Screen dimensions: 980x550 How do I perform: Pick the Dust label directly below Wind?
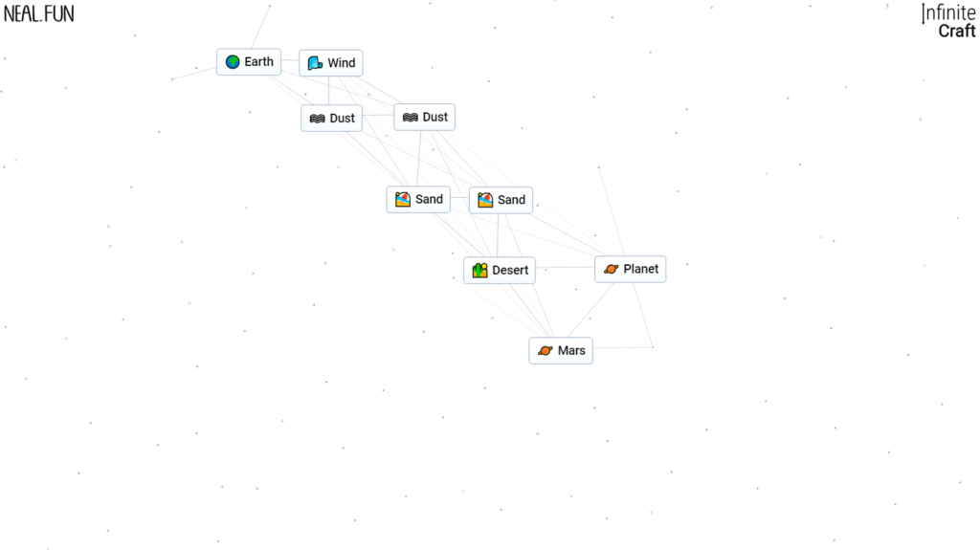[342, 119]
